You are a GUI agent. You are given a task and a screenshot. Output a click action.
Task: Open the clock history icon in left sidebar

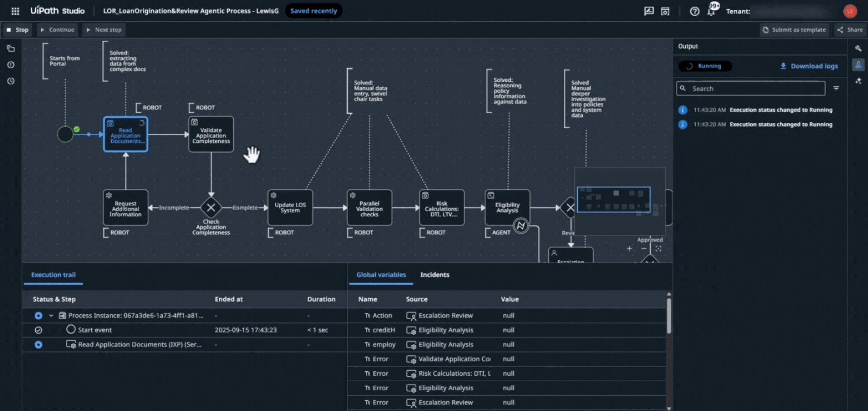click(x=11, y=81)
